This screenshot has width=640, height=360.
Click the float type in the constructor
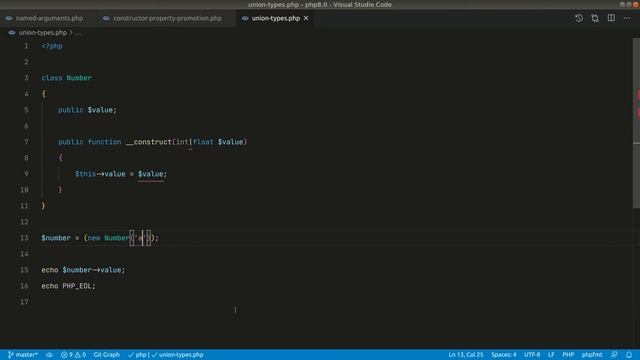pyautogui.click(x=203, y=142)
